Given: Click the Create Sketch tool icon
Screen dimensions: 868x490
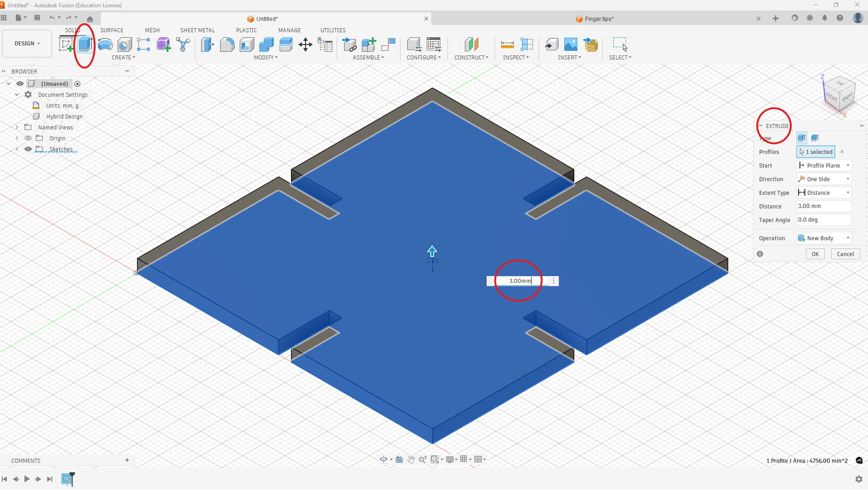Looking at the screenshot, I should click(66, 45).
